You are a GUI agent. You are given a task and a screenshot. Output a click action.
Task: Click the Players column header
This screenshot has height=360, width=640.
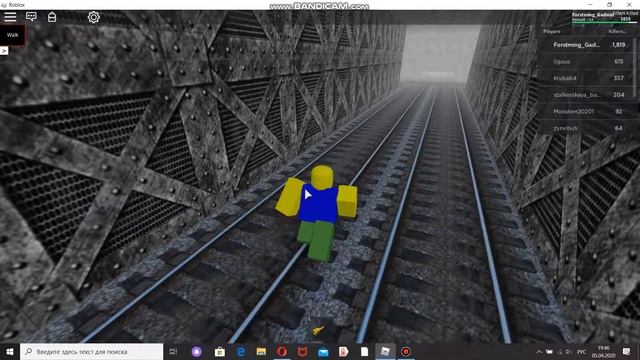point(552,31)
